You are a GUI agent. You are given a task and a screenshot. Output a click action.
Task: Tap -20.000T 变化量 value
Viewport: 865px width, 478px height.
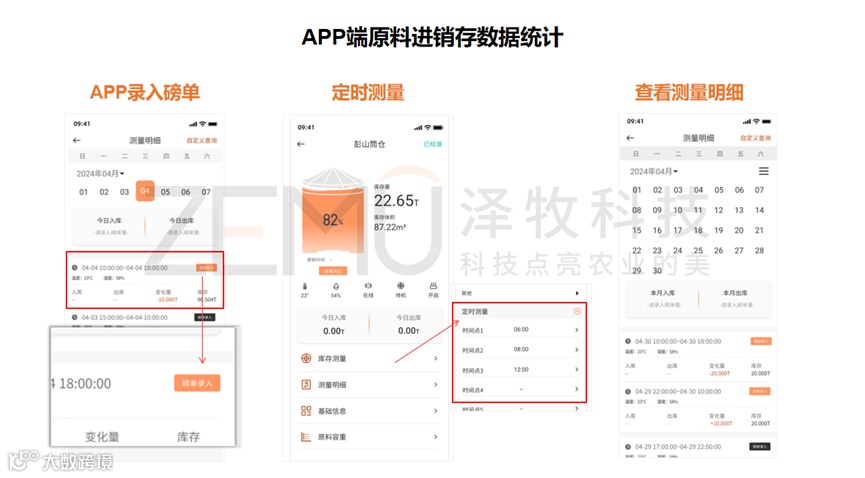[x=719, y=374]
